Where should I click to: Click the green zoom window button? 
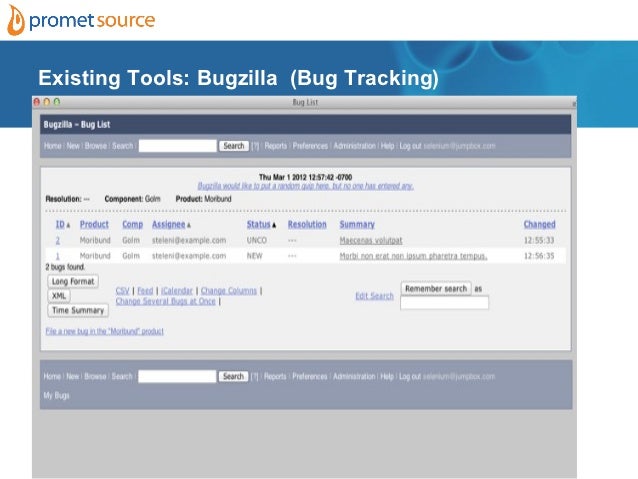[x=57, y=102]
